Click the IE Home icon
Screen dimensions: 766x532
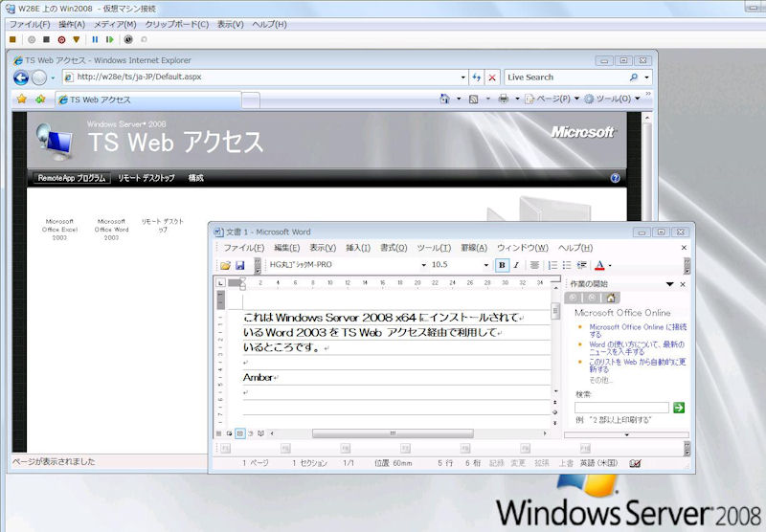(444, 100)
